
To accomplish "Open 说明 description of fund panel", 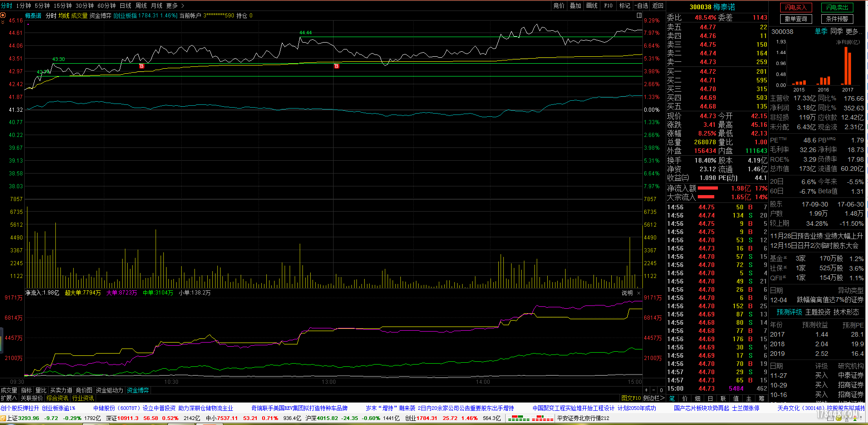I will (627, 293).
